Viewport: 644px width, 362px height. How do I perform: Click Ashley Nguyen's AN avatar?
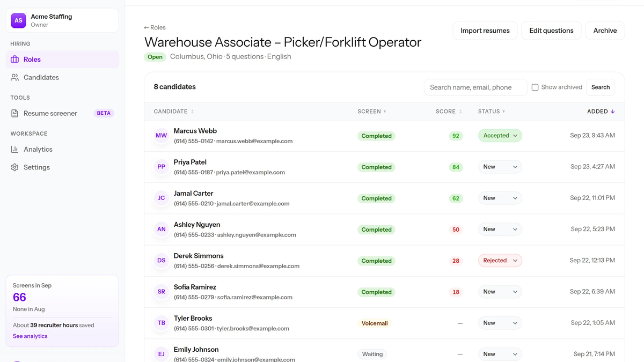coord(161,229)
